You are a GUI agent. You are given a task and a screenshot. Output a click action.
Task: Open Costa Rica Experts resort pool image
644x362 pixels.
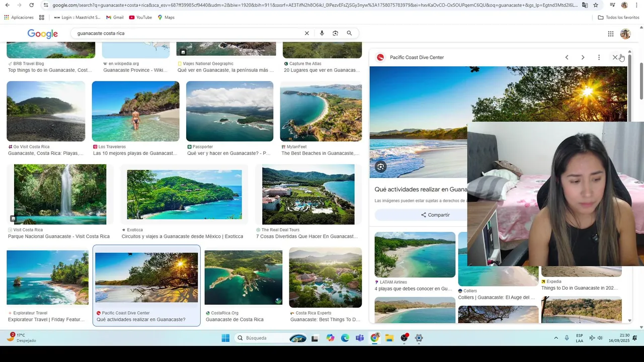pos(326,278)
